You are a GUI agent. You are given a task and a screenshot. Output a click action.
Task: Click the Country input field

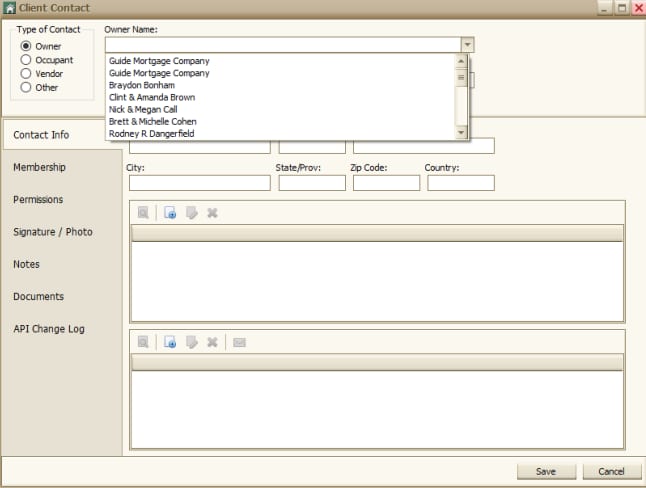coord(461,183)
